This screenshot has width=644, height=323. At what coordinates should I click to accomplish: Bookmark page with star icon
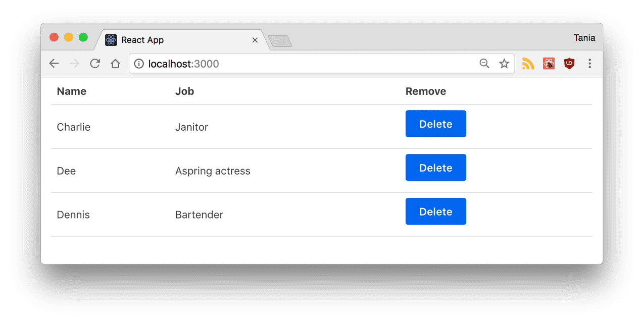(x=504, y=64)
